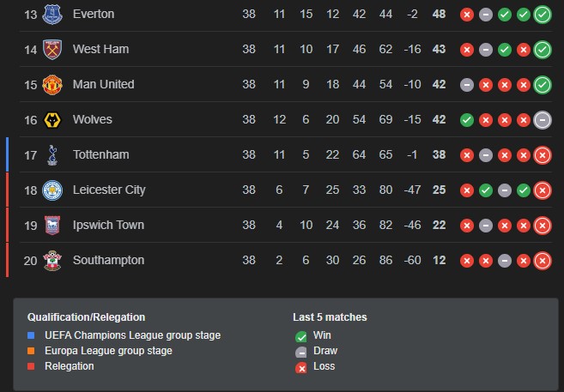Click Everton's most recent match win icon
The height and width of the screenshot is (392, 564).
coord(542,15)
